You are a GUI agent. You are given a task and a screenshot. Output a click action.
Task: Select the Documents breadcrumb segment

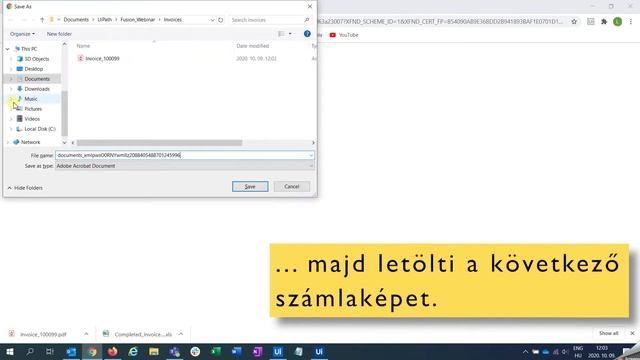[x=76, y=20]
